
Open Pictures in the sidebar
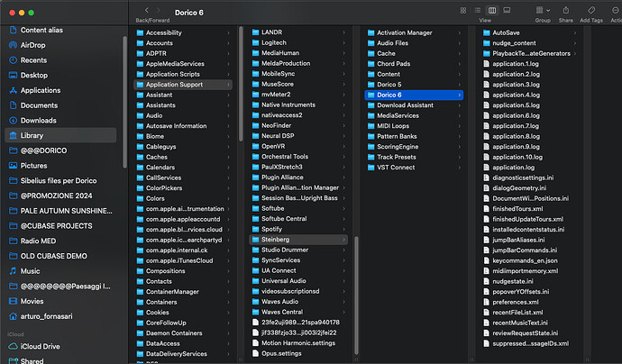click(x=33, y=166)
